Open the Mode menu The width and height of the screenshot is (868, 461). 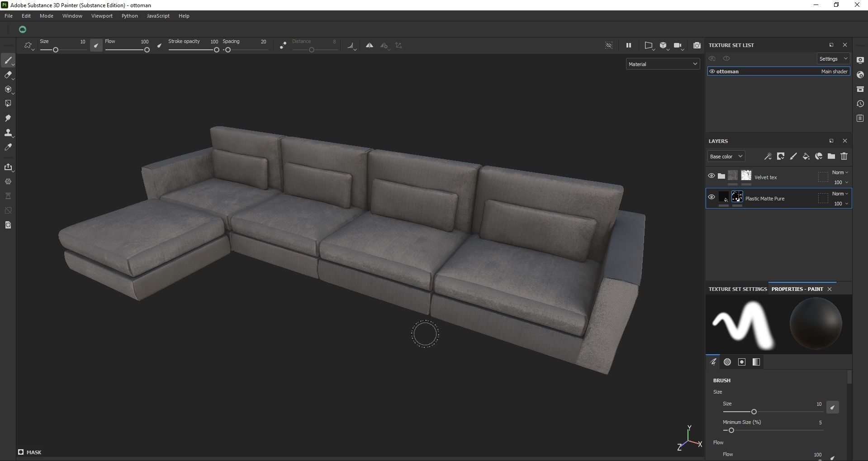(47, 16)
